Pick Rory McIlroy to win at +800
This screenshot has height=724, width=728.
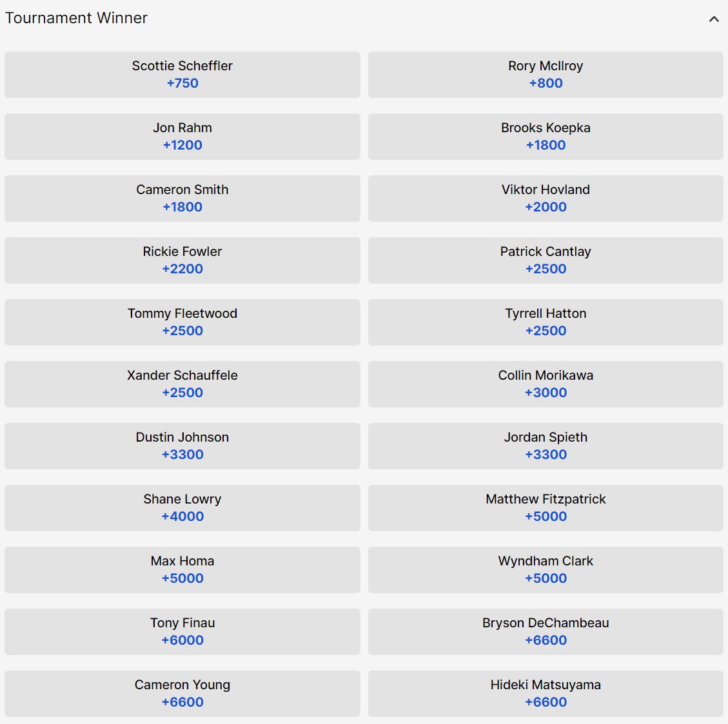coord(546,75)
